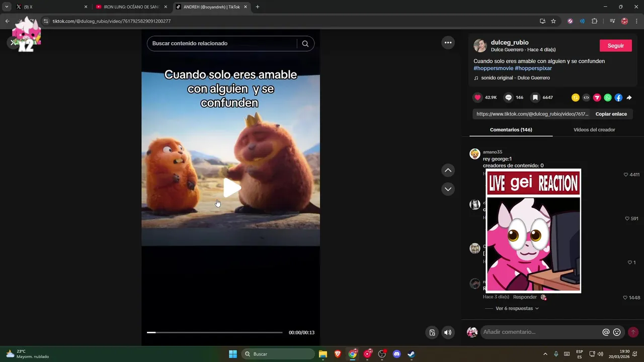Screen dimensions: 644x362
Task: Click the taskbar Buscar search box
Action: tap(278, 354)
